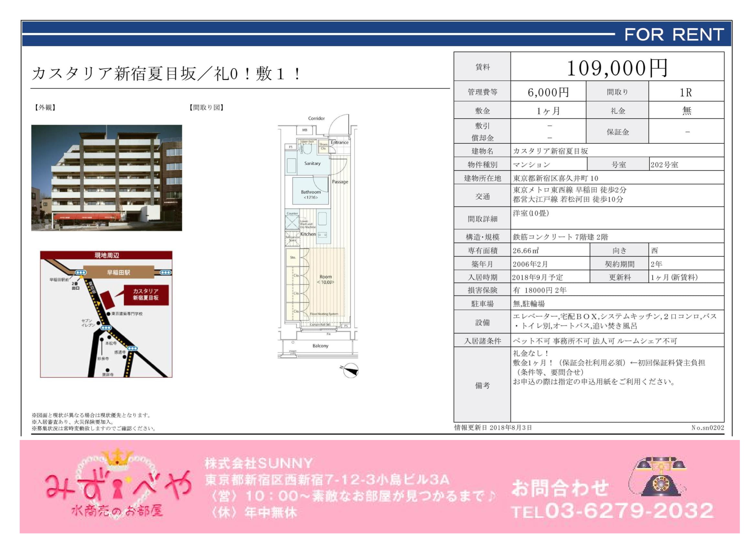The height and width of the screenshot is (534, 756).
Task: Click the room detail 洋室(10畳)
Action: pyautogui.click(x=531, y=213)
